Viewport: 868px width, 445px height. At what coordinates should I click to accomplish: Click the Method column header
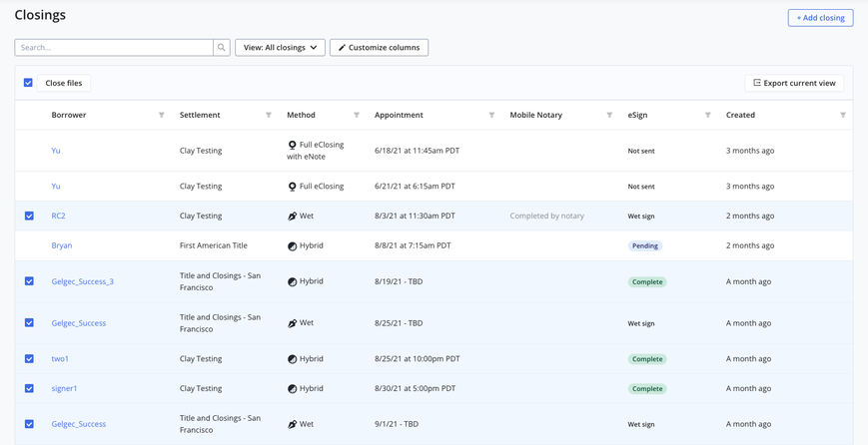pos(301,115)
